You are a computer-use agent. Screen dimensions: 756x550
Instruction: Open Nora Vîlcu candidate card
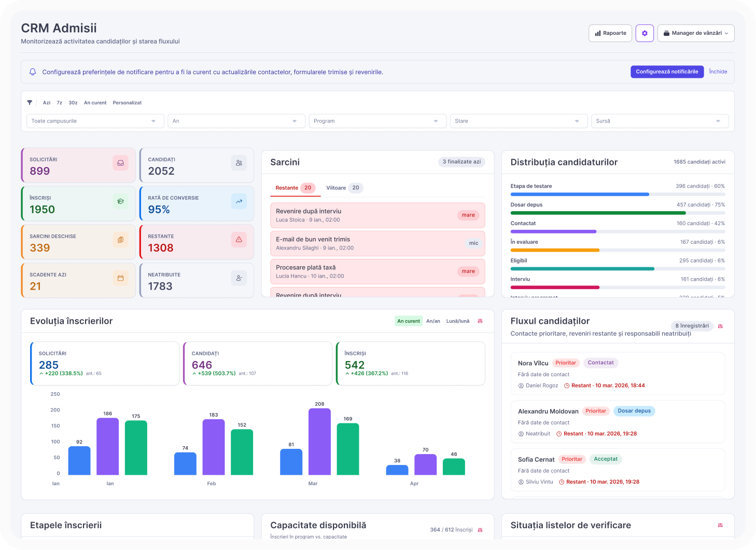618,374
